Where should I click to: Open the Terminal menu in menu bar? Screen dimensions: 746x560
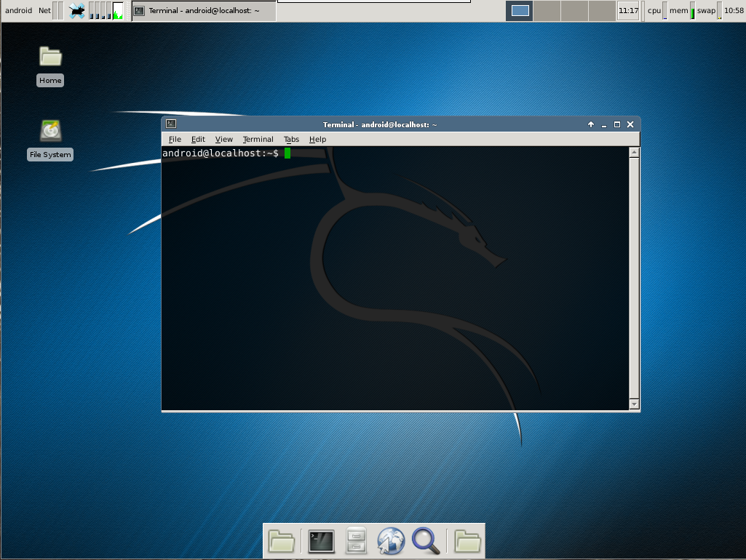point(258,140)
